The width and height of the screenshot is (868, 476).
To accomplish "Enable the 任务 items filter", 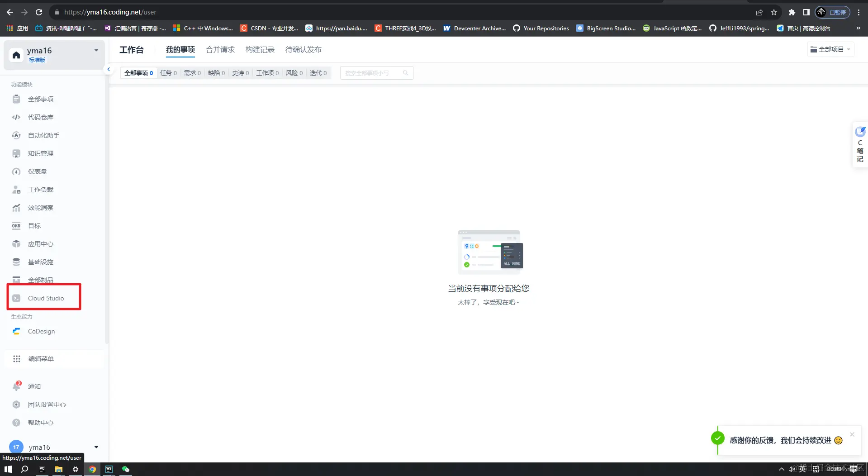I will tap(168, 73).
